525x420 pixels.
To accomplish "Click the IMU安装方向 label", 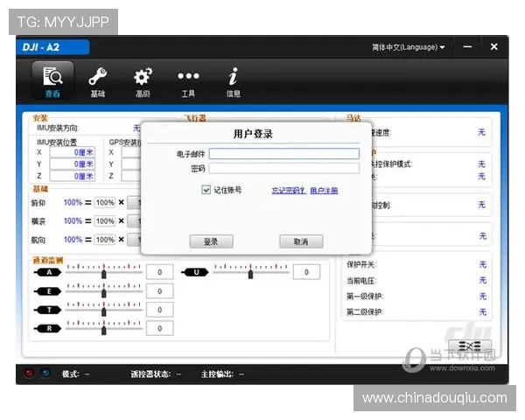I will pos(58,128).
